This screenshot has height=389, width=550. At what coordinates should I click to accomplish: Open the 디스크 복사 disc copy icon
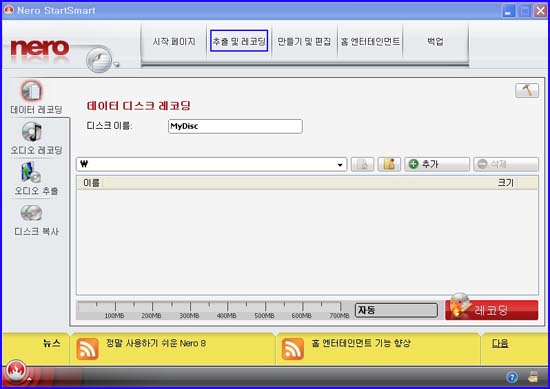click(x=31, y=213)
